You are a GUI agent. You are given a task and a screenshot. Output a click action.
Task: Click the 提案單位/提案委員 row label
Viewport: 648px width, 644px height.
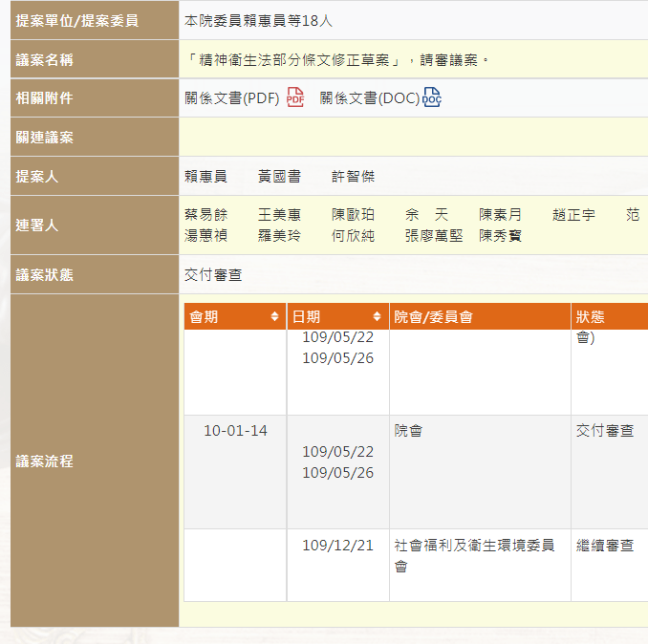point(77,20)
